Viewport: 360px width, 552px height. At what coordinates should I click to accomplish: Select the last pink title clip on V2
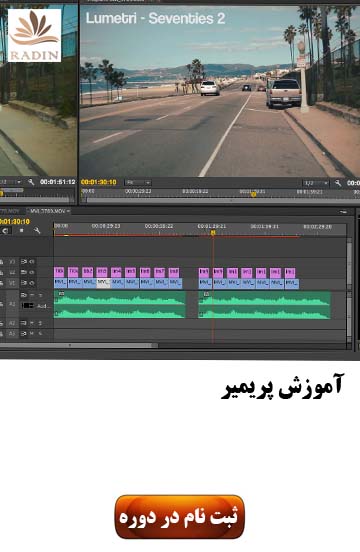point(290,272)
